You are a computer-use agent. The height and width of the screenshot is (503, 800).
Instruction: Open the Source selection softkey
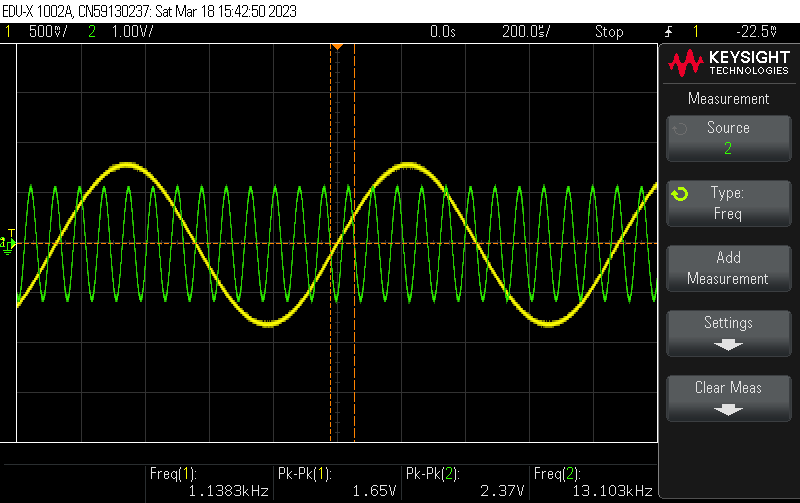(x=729, y=139)
